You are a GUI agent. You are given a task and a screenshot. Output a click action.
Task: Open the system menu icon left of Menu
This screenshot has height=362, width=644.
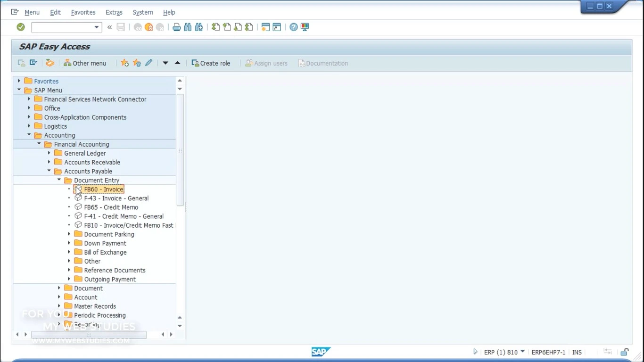tap(15, 12)
